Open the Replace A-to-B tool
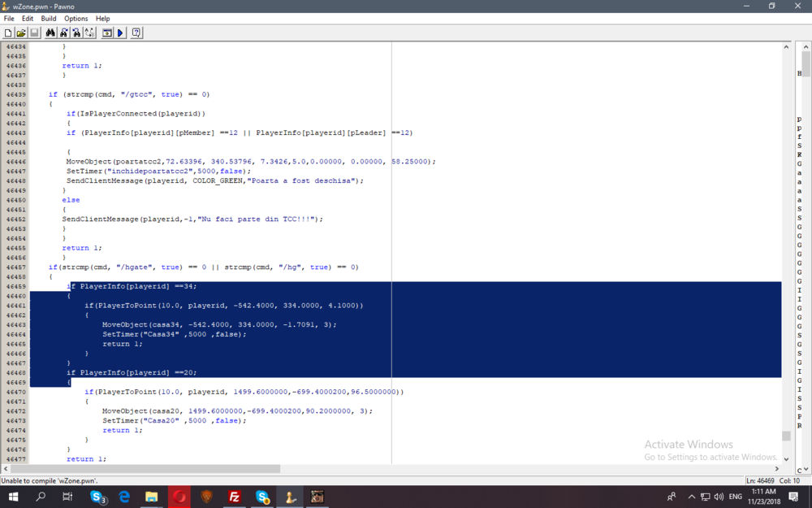812x508 pixels. pos(90,33)
